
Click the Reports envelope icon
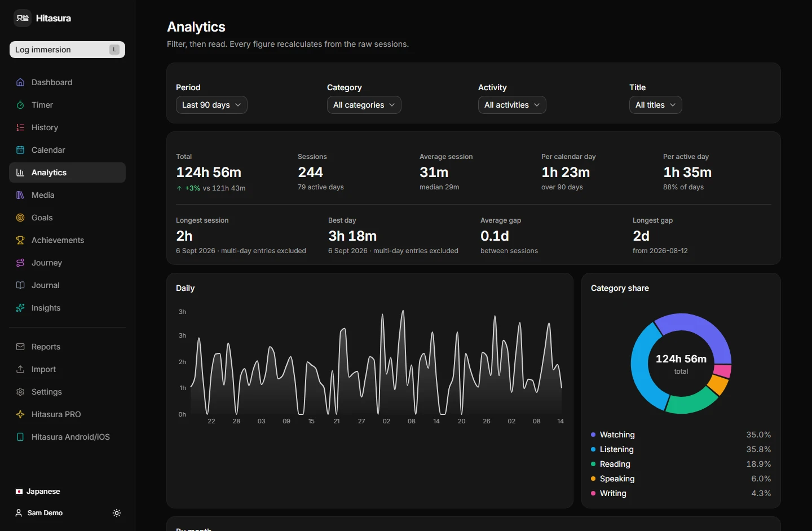click(x=20, y=347)
